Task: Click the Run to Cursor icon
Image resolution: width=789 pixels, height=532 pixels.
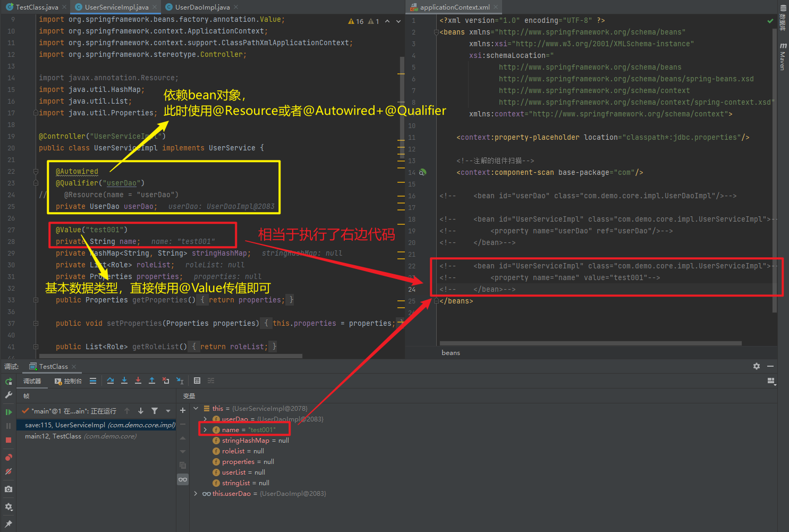Action: (180, 381)
